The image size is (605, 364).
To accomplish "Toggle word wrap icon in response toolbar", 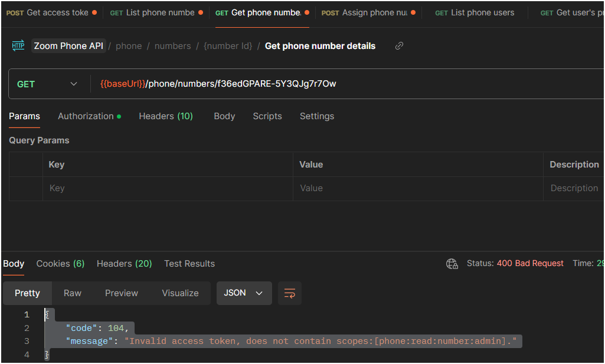I will click(x=290, y=293).
